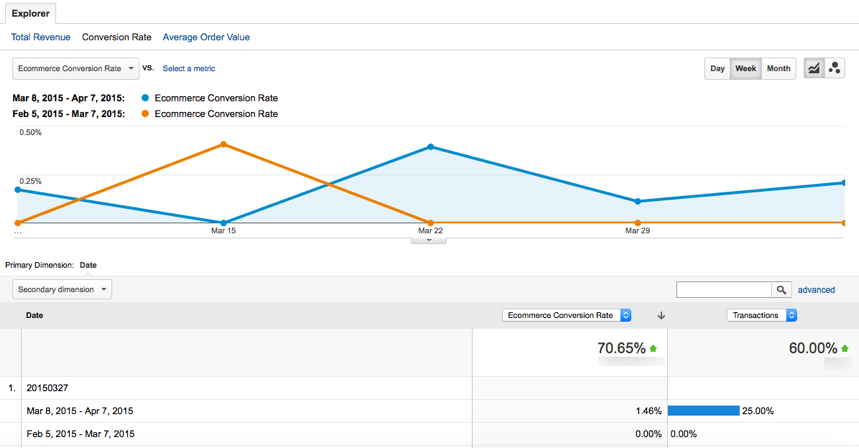The height and width of the screenshot is (448, 859).
Task: Set graph interval to Month
Action: click(x=778, y=68)
